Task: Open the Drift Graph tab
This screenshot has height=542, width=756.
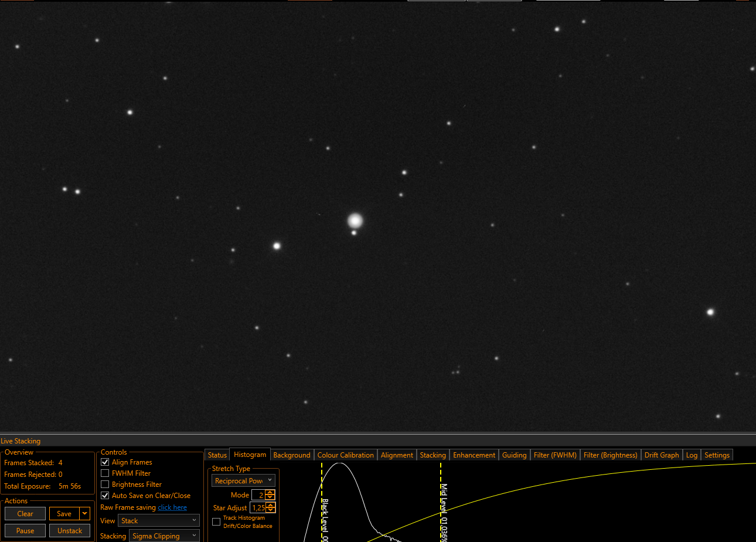Action: (x=662, y=455)
